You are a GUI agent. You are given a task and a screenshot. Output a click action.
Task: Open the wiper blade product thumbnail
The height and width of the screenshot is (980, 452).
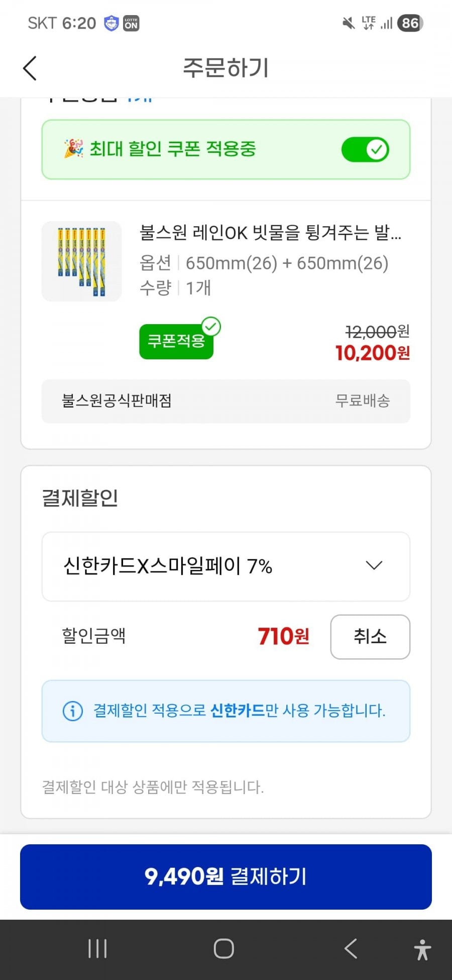click(81, 261)
